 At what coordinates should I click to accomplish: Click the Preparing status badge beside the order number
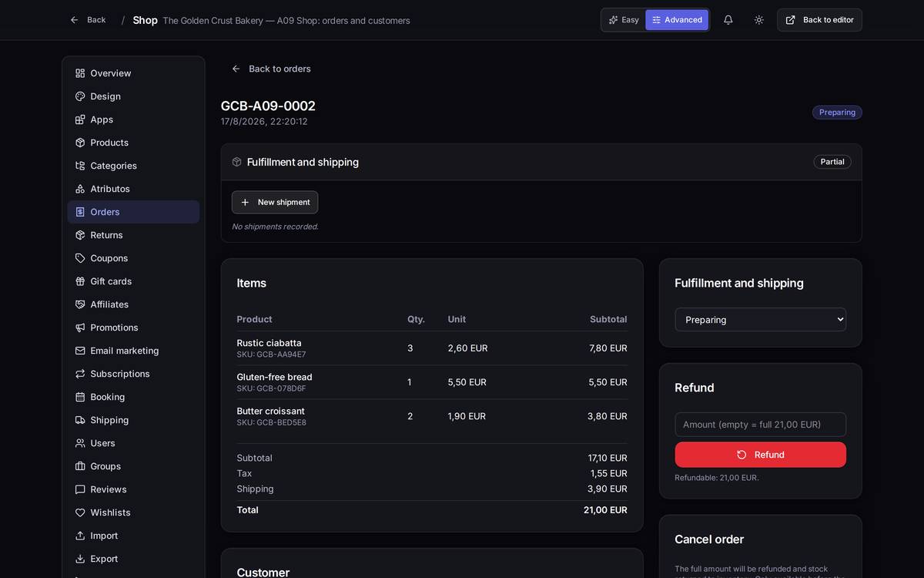coord(837,113)
